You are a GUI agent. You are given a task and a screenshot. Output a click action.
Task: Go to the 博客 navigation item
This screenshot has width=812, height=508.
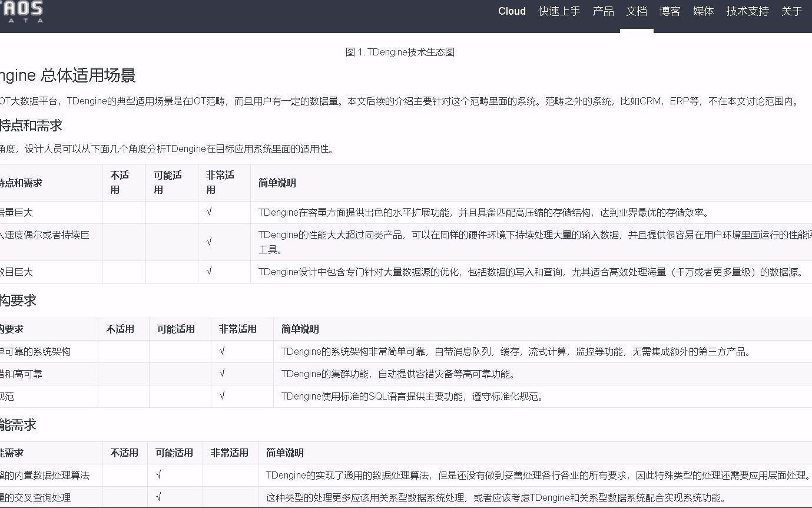670,11
